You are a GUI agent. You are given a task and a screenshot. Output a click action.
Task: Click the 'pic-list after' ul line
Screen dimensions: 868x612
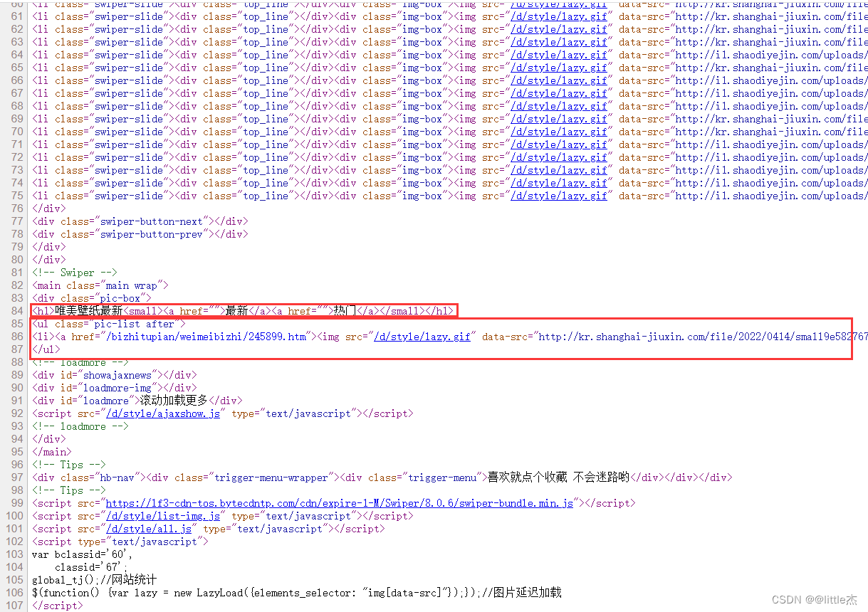tap(108, 324)
